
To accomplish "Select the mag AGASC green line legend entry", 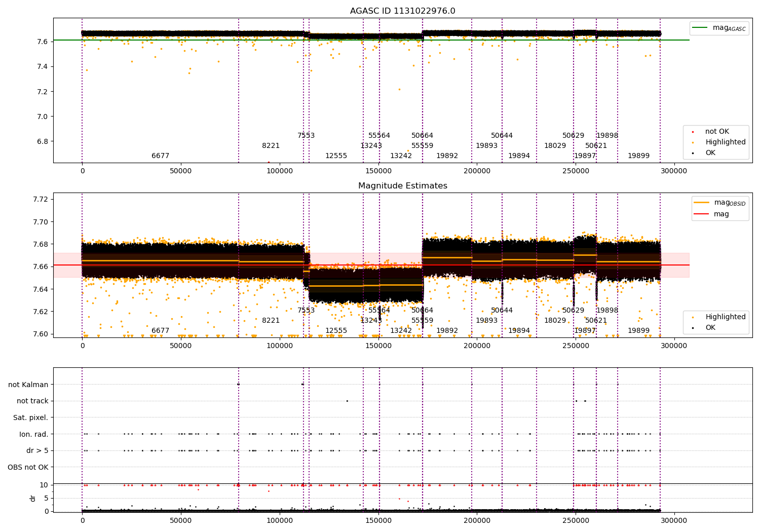I will (x=719, y=28).
